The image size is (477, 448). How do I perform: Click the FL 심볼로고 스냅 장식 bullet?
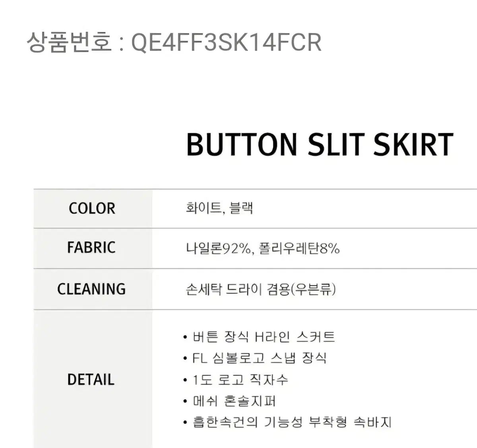point(259,358)
